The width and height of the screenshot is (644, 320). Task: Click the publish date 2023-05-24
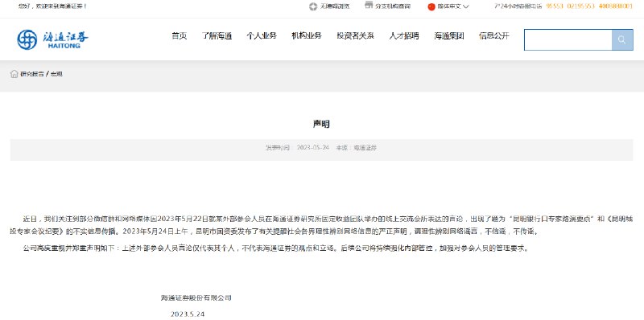(x=313, y=148)
